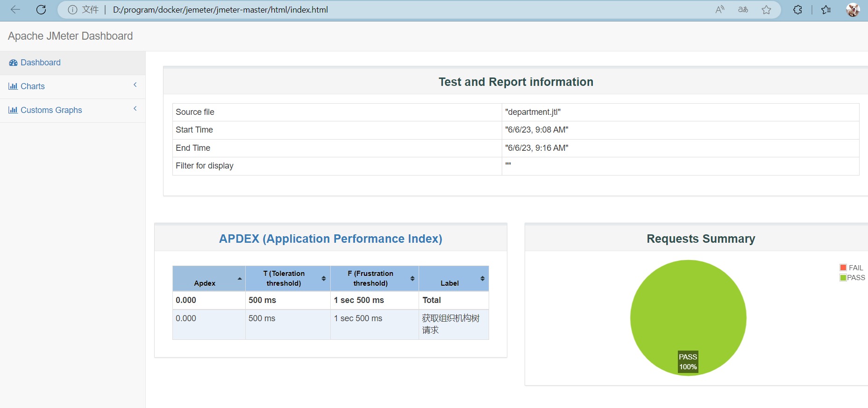Toggle the PASS green legend swatch

[843, 278]
